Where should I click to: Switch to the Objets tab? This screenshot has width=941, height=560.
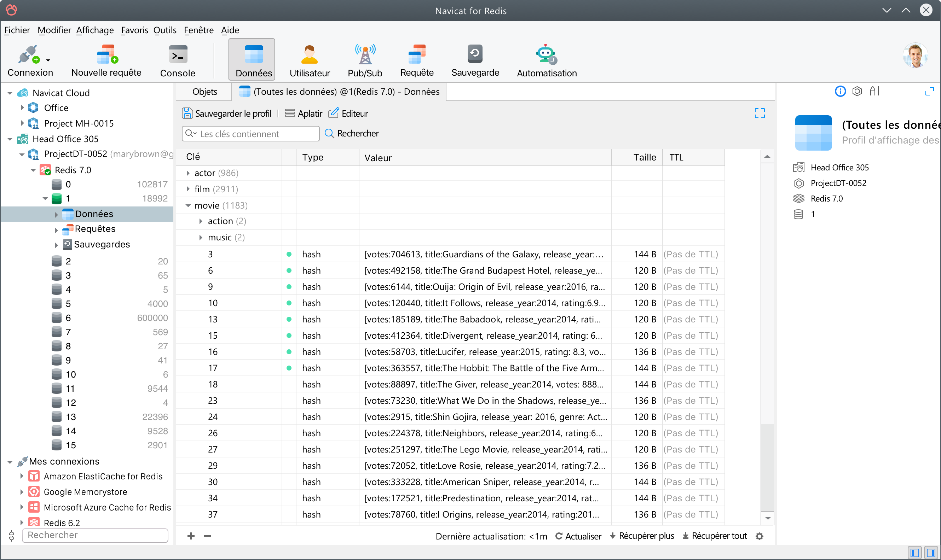(204, 92)
